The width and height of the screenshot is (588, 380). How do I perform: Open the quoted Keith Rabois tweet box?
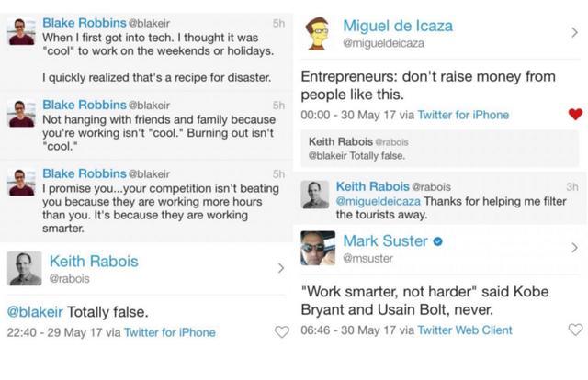click(439, 149)
